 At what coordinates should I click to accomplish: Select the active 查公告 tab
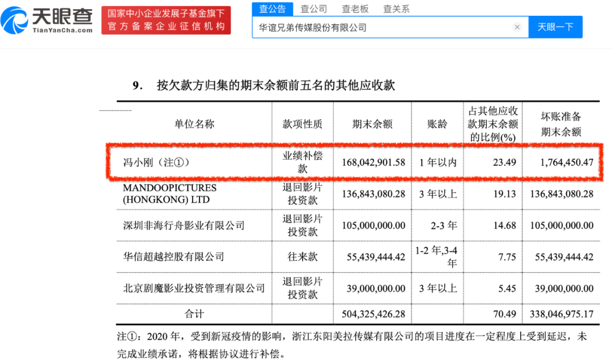pyautogui.click(x=272, y=8)
